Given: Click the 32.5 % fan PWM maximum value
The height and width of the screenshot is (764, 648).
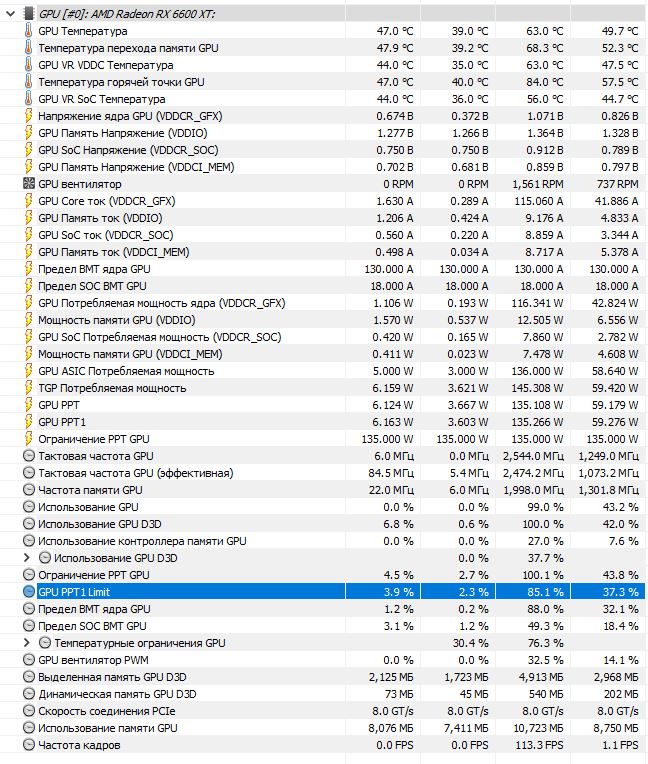Looking at the screenshot, I should 545,660.
